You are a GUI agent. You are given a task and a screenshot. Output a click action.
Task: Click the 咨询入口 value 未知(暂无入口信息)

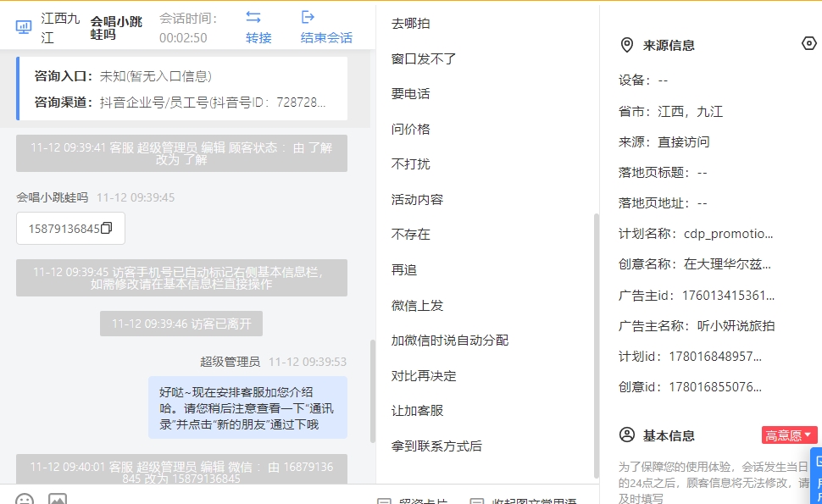click(x=156, y=76)
